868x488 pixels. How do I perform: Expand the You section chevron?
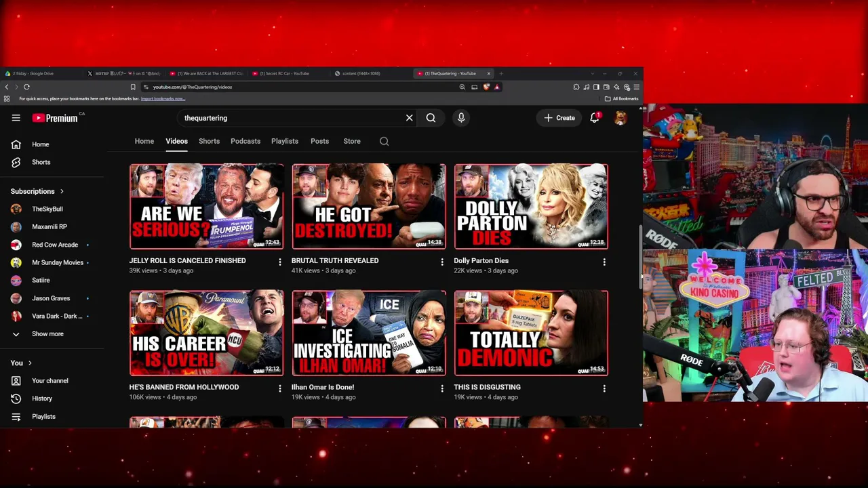point(30,363)
